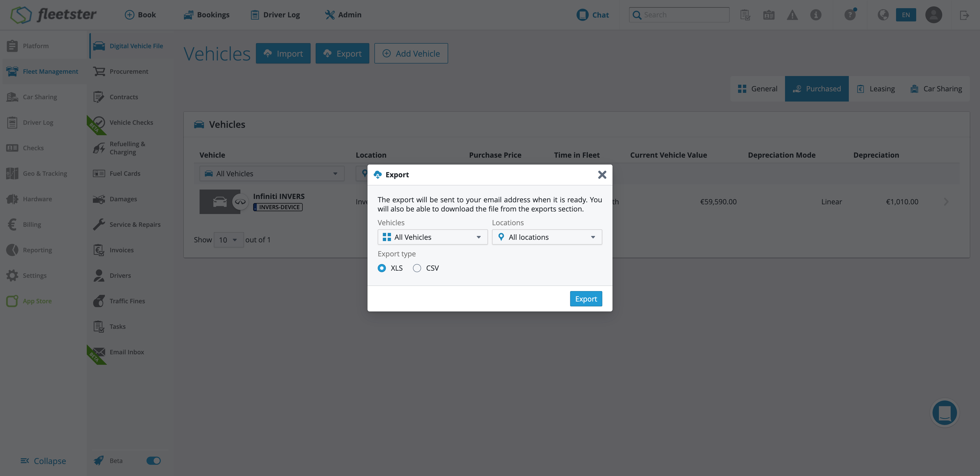The image size is (980, 476).
Task: Open the Driver Log top menu
Action: (275, 15)
